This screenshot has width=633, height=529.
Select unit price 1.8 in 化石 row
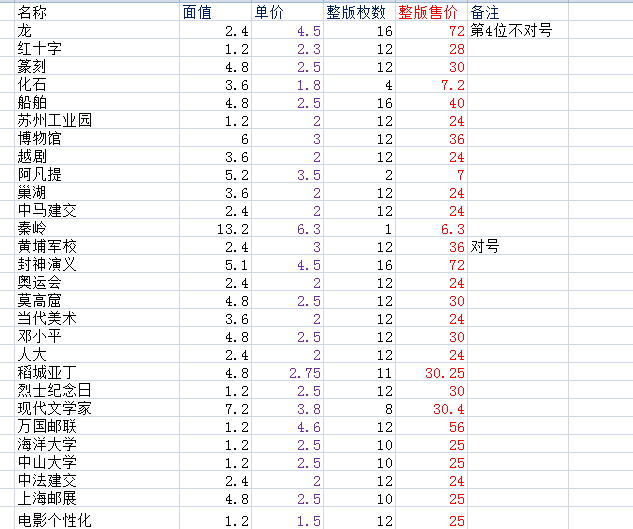point(287,84)
